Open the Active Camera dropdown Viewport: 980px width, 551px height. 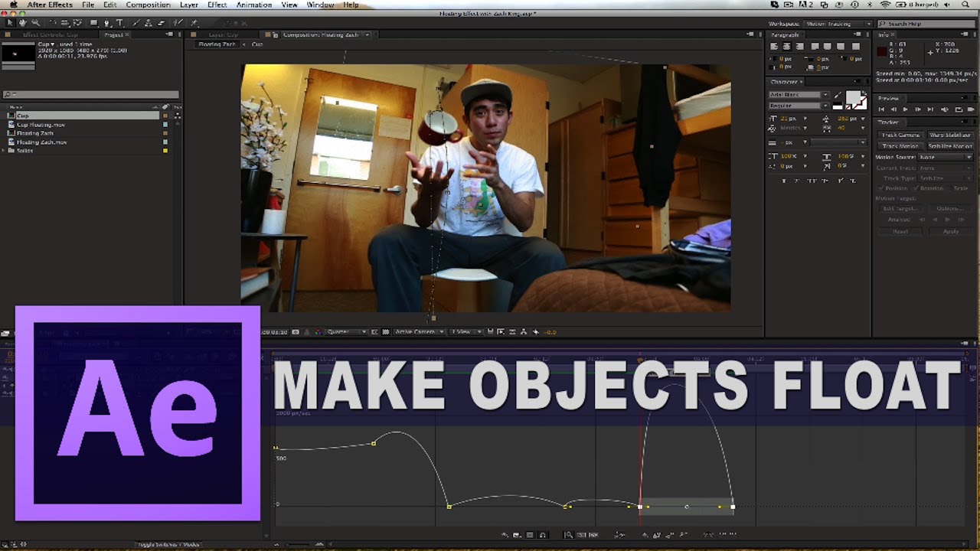(420, 331)
